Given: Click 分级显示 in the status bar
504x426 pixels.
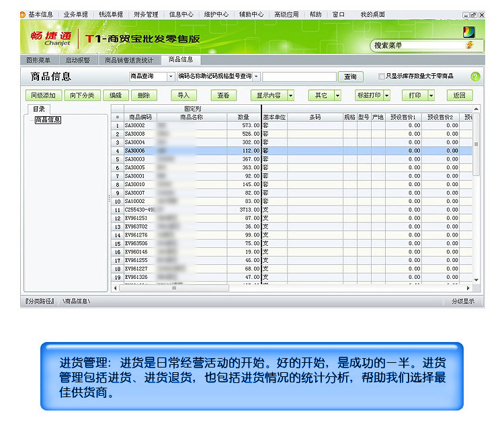Looking at the screenshot, I should click(x=463, y=301).
